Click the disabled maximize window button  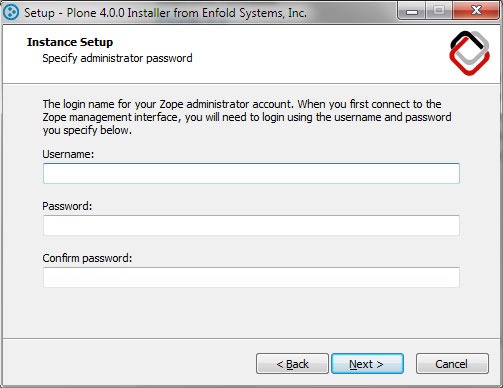coord(439,11)
